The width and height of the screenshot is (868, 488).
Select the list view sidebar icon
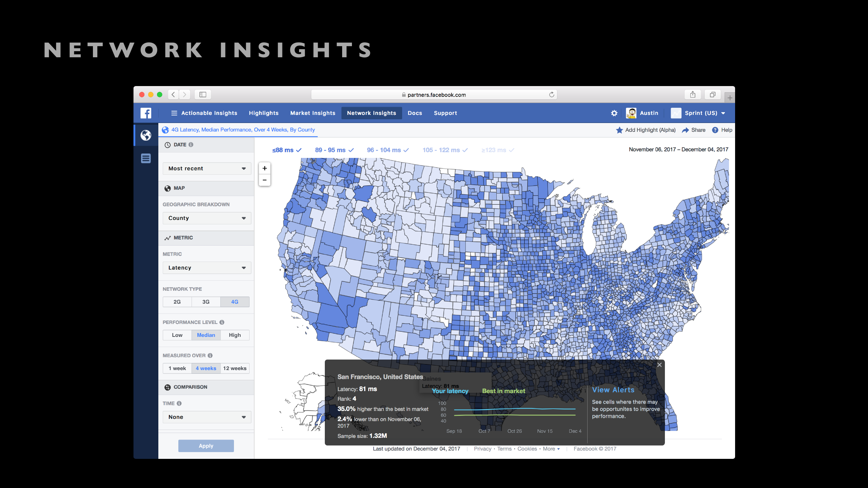[146, 158]
